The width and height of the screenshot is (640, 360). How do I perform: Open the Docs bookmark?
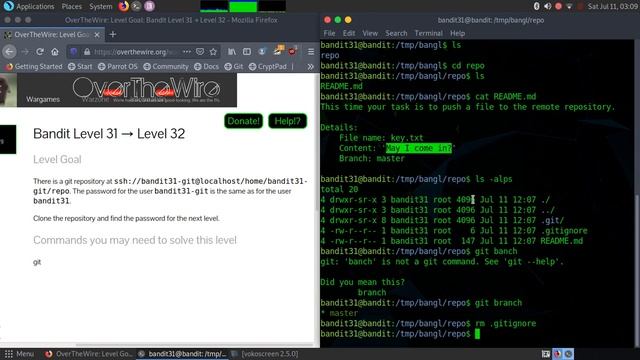207,67
